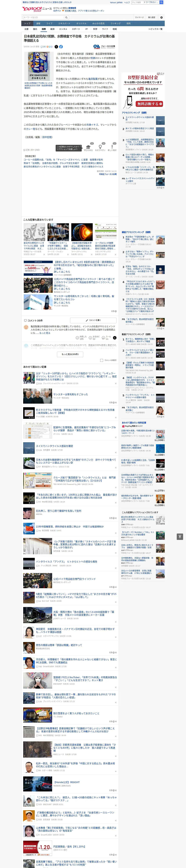This screenshot has height=868, width=186.
Task: React with わかりやすい lightbulb icon
Action: [x=100, y=147]
